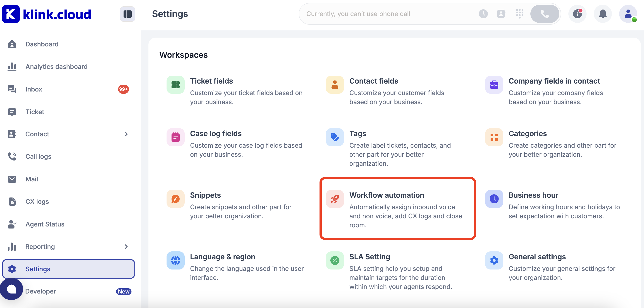The height and width of the screenshot is (308, 644).
Task: Open Business hour settings
Action: 533,195
